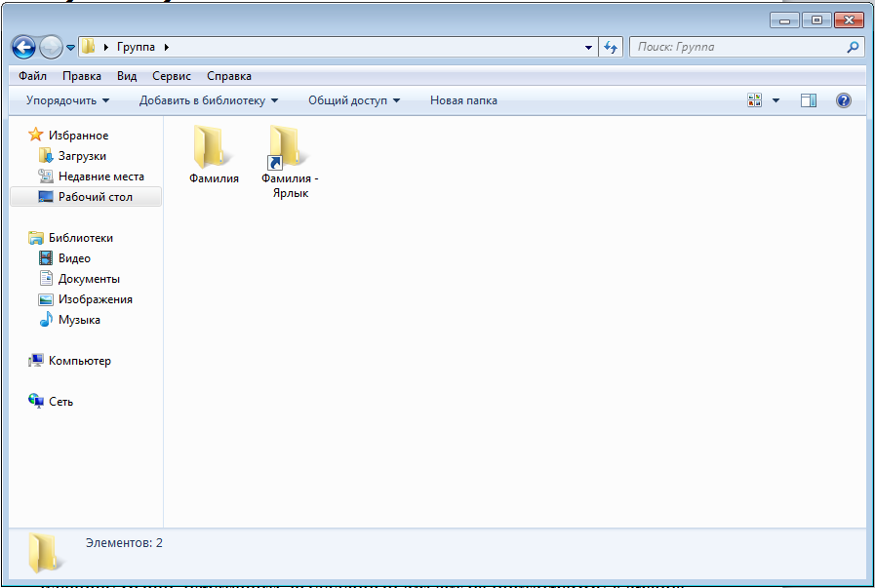Screen dimensions: 875x588
Task: Toggle the preview pane icon
Action: (808, 100)
